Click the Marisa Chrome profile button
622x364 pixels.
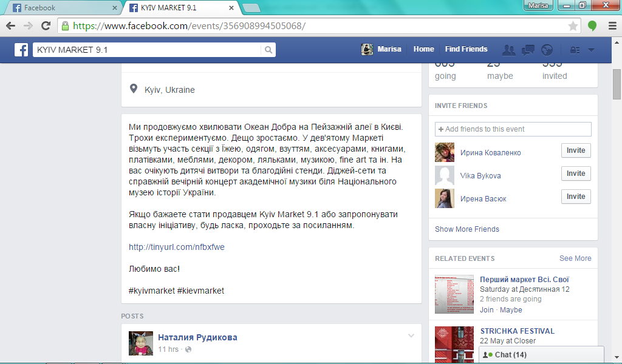point(538,5)
